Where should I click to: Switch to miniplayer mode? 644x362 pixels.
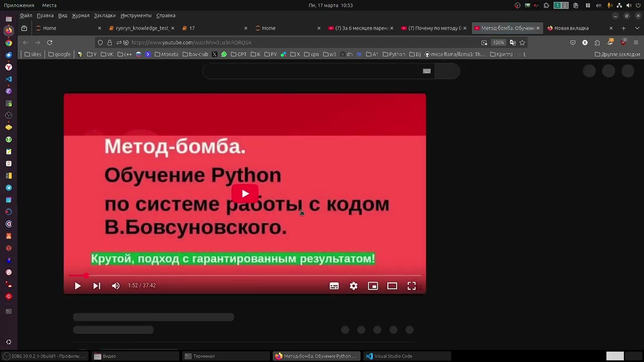[x=373, y=286]
